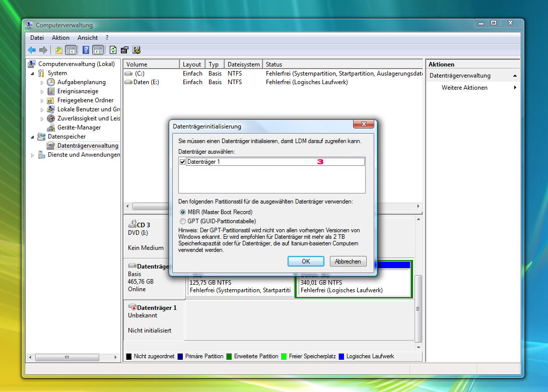Click the Zuverlässigkeit gauge icon
The image size is (548, 392).
coord(51,118)
